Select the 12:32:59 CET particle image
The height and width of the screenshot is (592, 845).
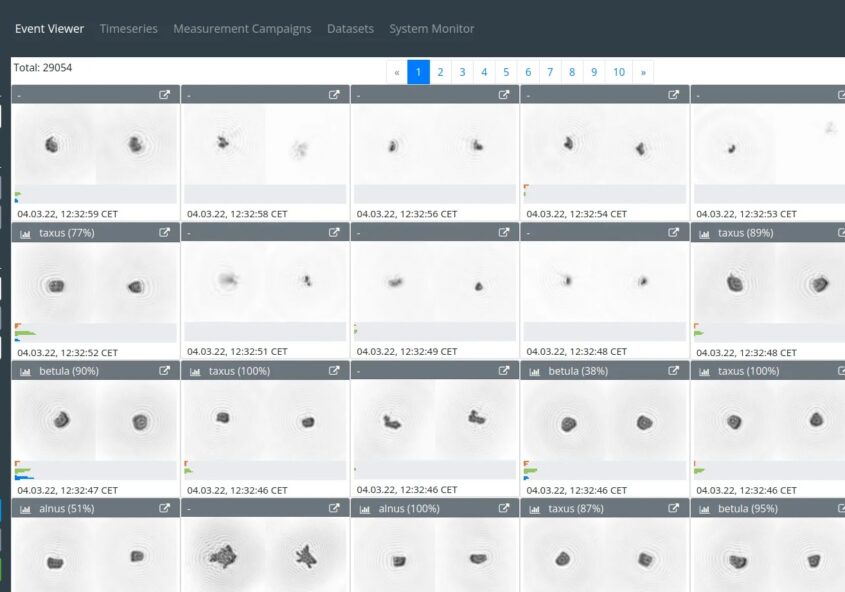[x=95, y=144]
